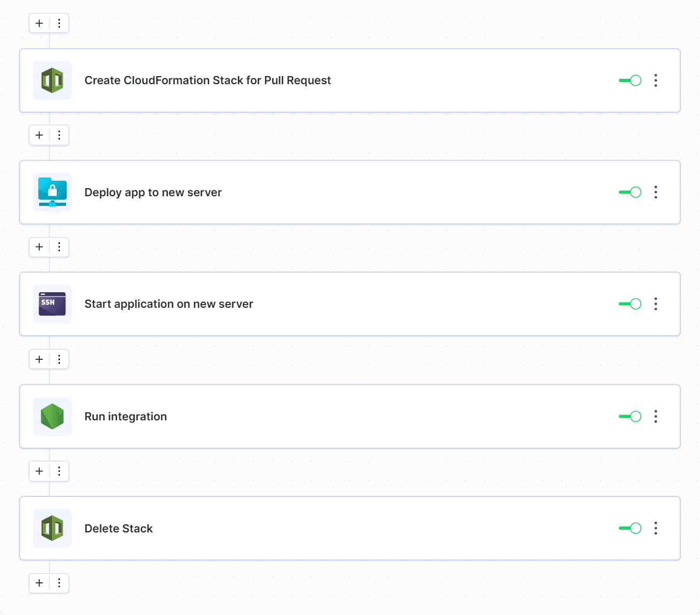Image resolution: width=700 pixels, height=615 pixels.
Task: Toggle off the Deploy app to new server action
Action: (630, 192)
